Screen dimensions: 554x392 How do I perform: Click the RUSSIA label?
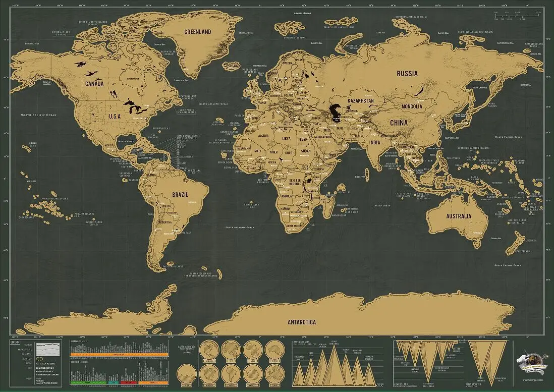pyautogui.click(x=407, y=74)
